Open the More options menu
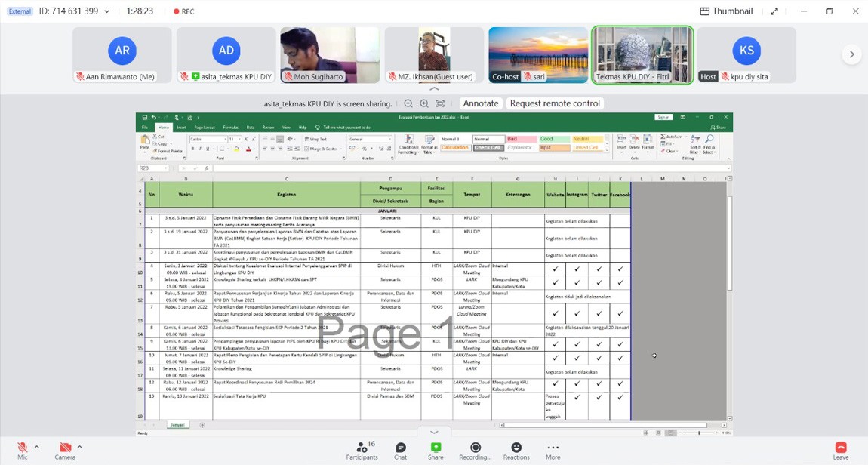868x465 pixels. coord(553,451)
